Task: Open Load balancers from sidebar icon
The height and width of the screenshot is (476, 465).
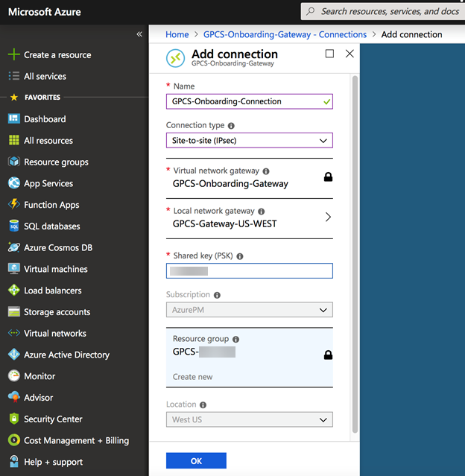Action: (13, 291)
